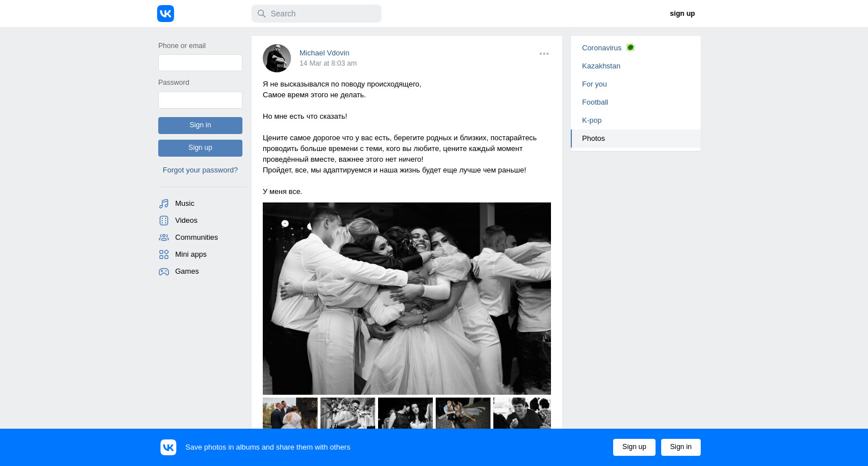Click the Mini apps grid icon
This screenshot has height=466, width=868.
pos(164,254)
